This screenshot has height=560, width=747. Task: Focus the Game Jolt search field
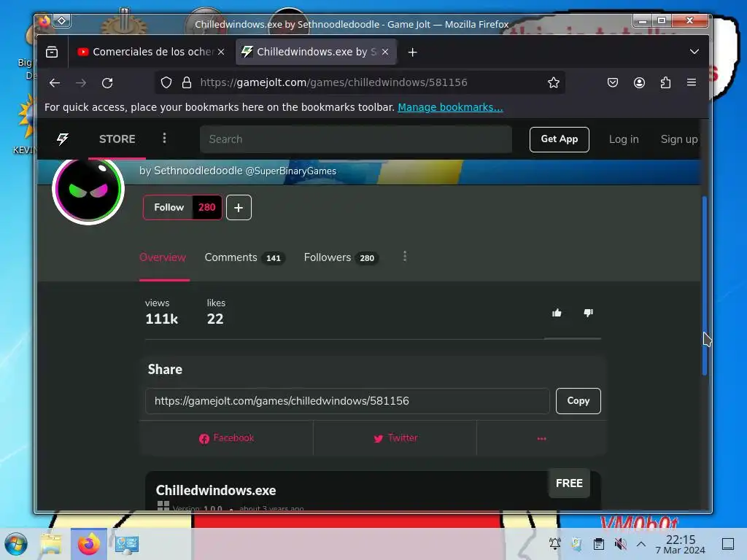coord(356,139)
